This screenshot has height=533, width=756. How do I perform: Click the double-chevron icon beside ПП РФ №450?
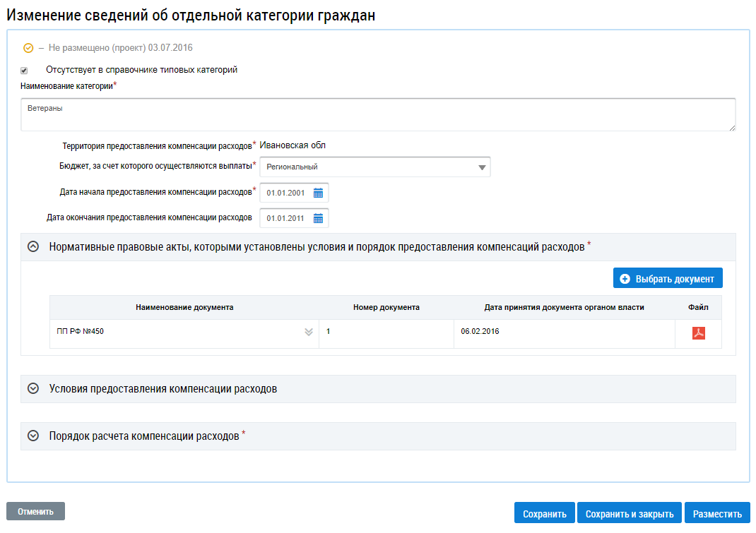308,332
